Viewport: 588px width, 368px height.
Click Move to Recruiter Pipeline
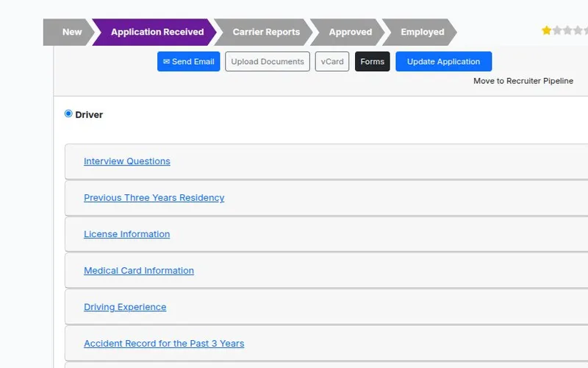523,81
